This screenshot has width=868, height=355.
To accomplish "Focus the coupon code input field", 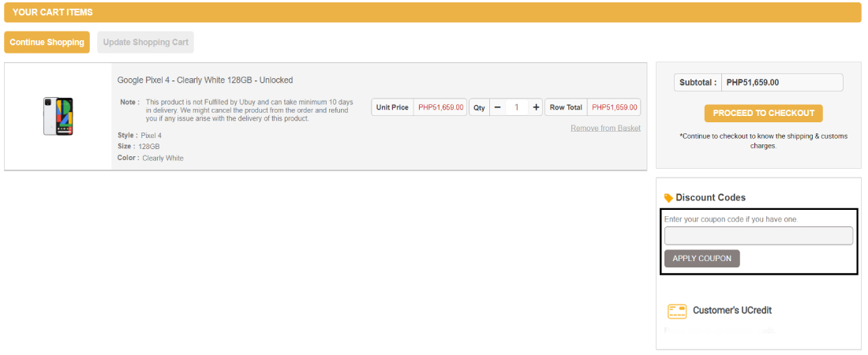I will point(758,236).
